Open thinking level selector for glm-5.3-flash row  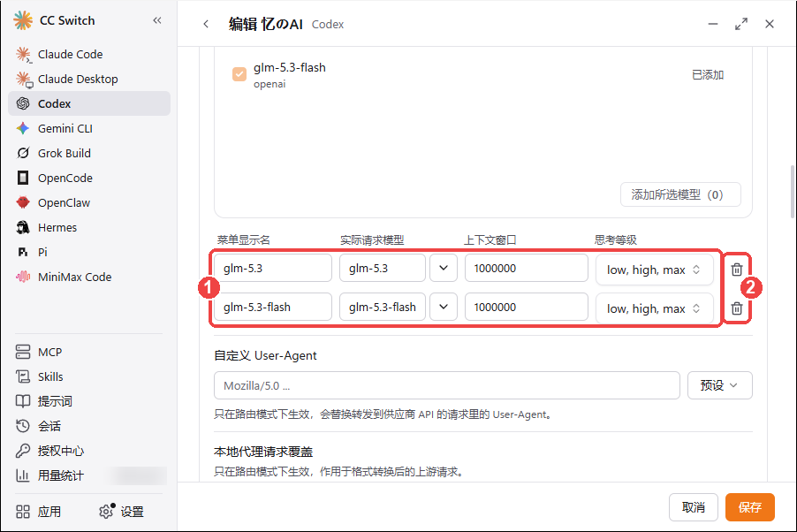pos(654,308)
